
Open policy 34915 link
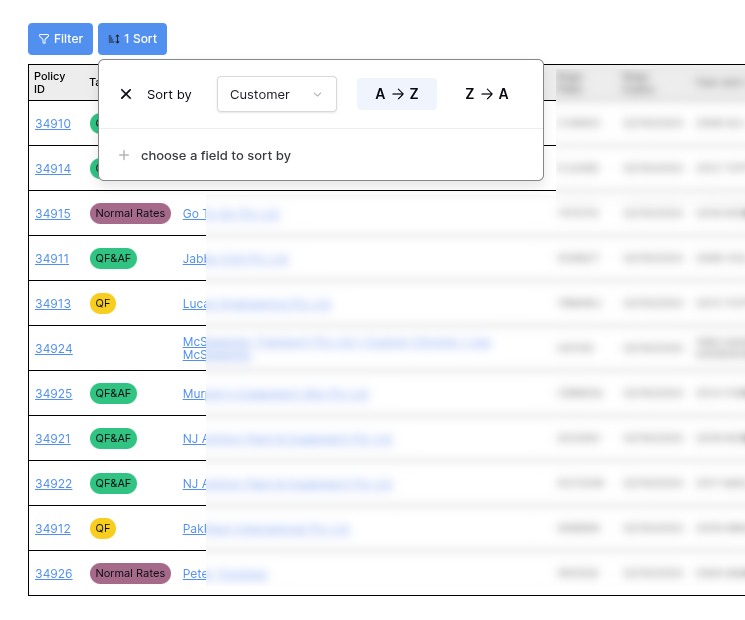click(x=53, y=214)
